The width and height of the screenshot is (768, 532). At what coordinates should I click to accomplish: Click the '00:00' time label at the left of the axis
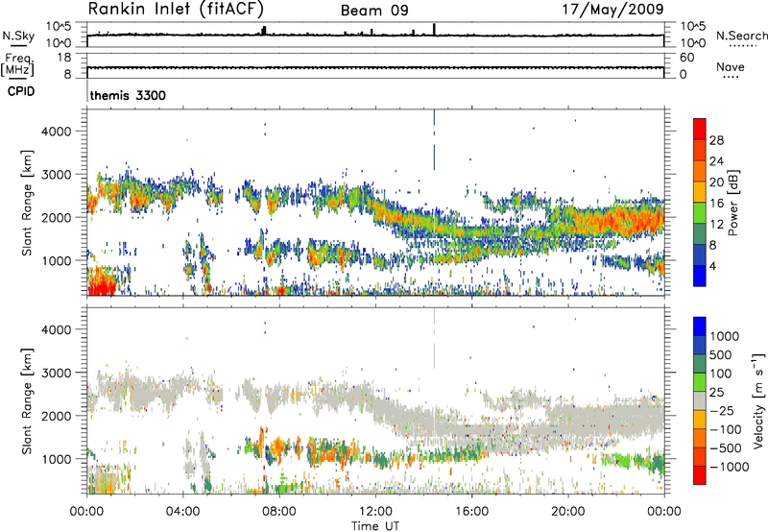tap(86, 512)
